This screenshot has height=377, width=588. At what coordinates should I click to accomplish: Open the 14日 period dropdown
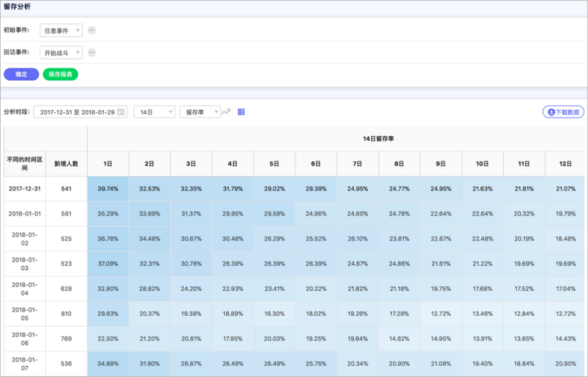(x=154, y=112)
